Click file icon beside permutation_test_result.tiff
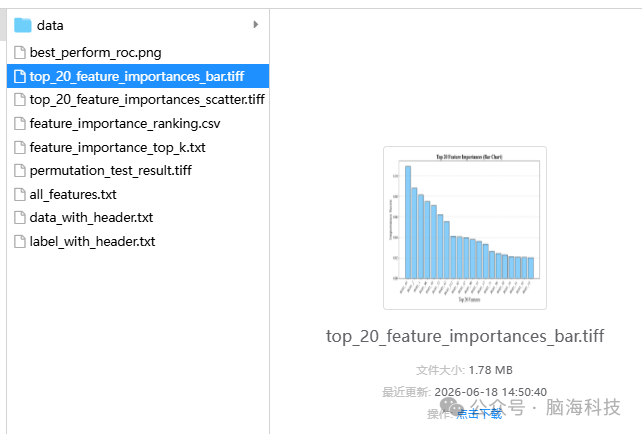Viewport: 642px width, 434px height. point(20,170)
